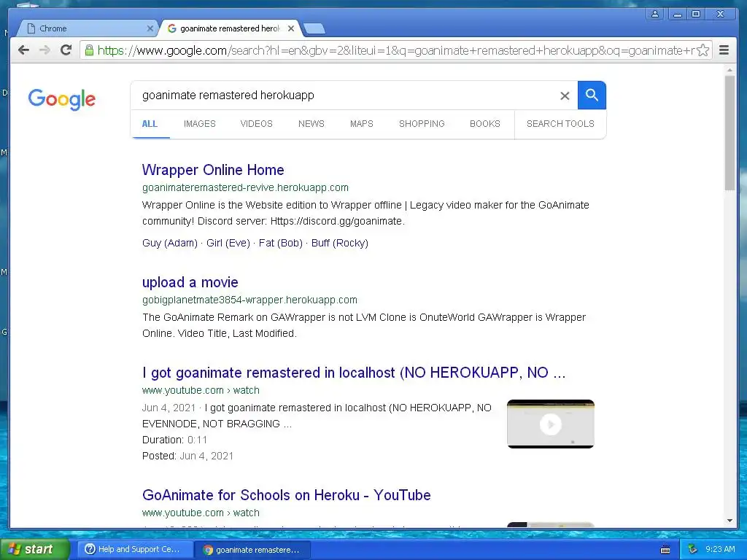The image size is (747, 560).
Task: Switch to SHOPPING results
Action: pyautogui.click(x=422, y=124)
